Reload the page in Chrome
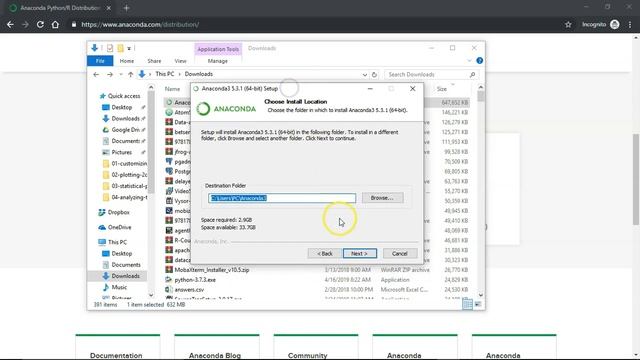Screen dimensions: 640x360 pos(40,24)
